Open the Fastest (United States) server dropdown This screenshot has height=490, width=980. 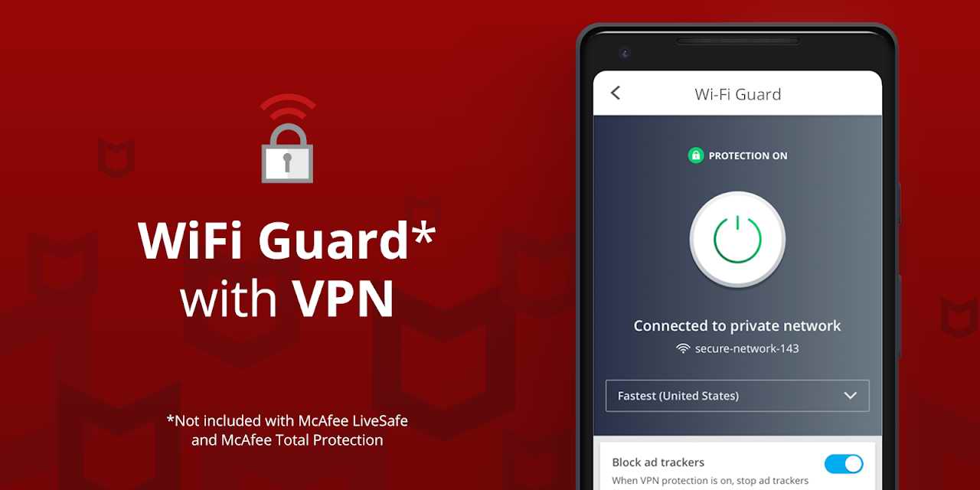pos(737,396)
